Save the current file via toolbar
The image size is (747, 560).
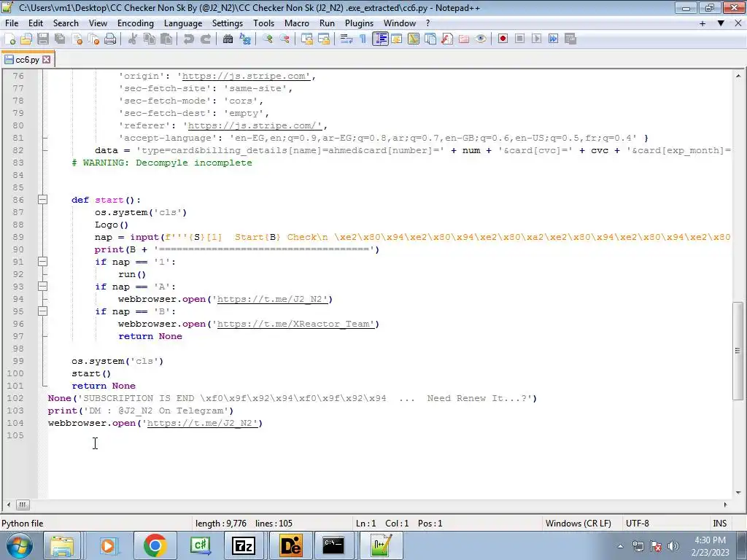tap(43, 39)
